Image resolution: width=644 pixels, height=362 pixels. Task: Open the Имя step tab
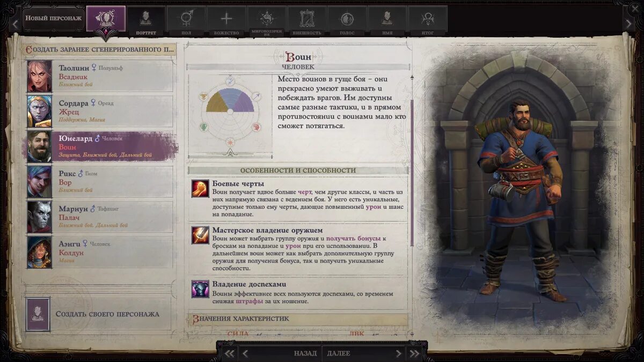coord(387,21)
